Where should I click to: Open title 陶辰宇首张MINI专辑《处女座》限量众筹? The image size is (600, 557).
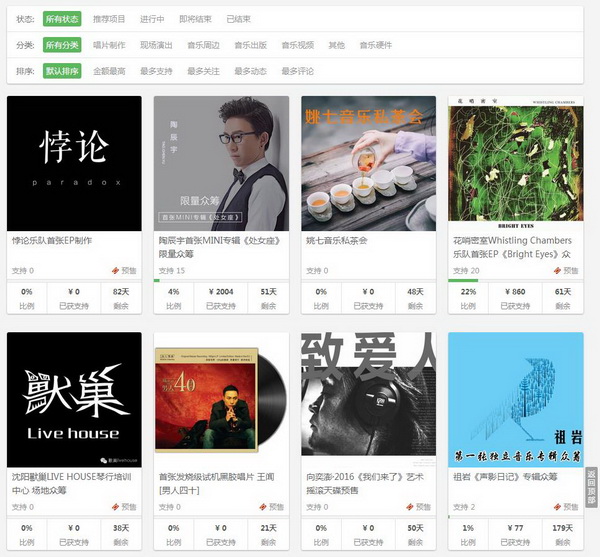point(220,247)
